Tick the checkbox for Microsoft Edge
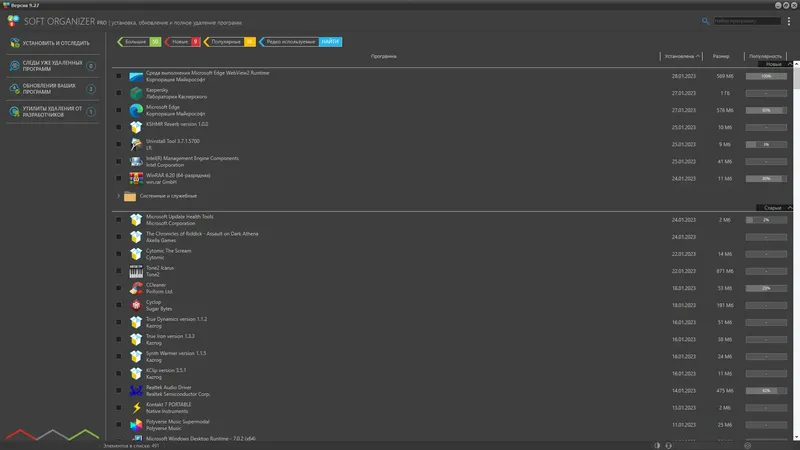Image resolution: width=800 pixels, height=450 pixels. click(118, 110)
